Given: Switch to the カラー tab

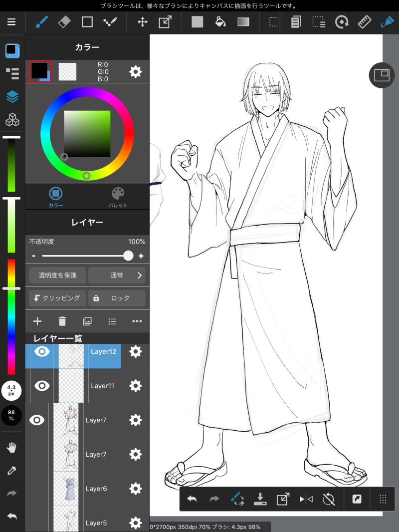Looking at the screenshot, I should pos(55,197).
